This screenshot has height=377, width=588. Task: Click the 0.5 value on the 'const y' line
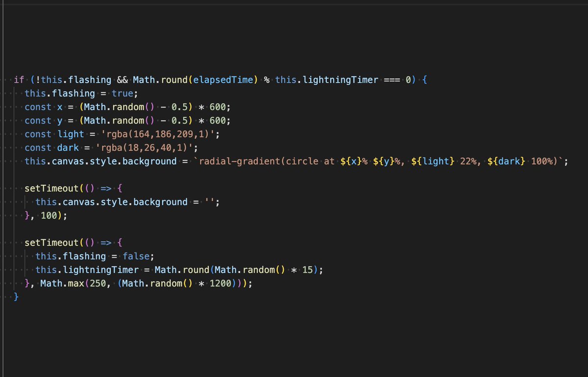179,121
